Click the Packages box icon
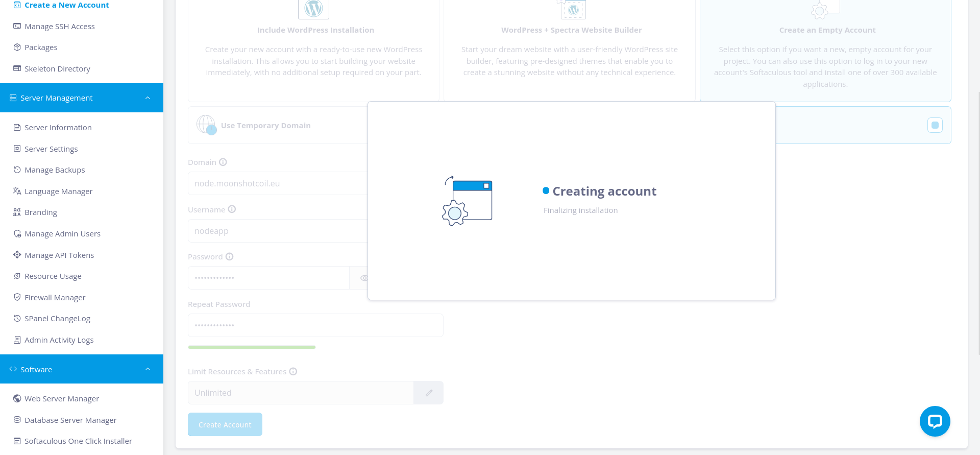This screenshot has width=980, height=455. tap(17, 47)
